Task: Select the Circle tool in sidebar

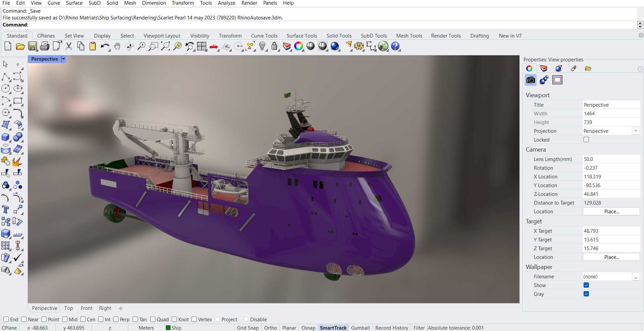Action: point(6,89)
